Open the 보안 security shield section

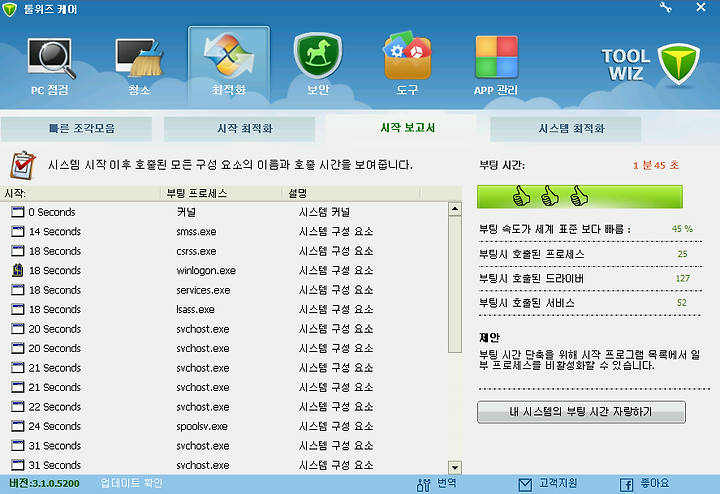pos(318,64)
